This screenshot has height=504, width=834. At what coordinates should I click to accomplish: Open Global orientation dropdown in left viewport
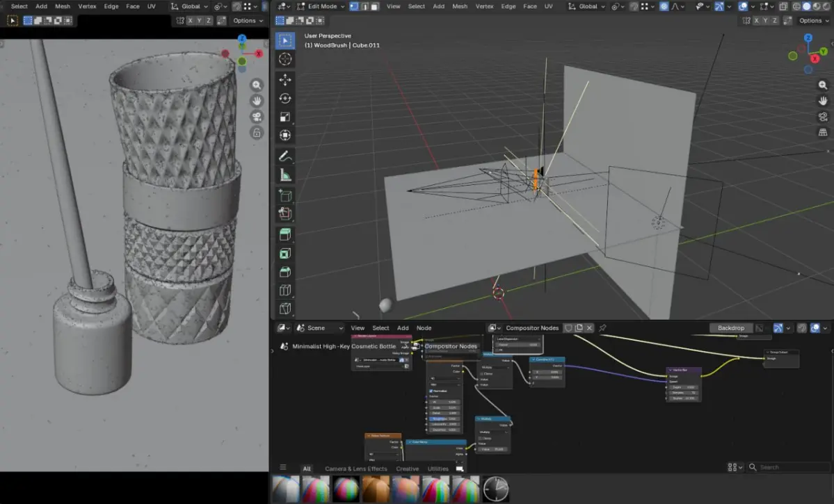(189, 6)
